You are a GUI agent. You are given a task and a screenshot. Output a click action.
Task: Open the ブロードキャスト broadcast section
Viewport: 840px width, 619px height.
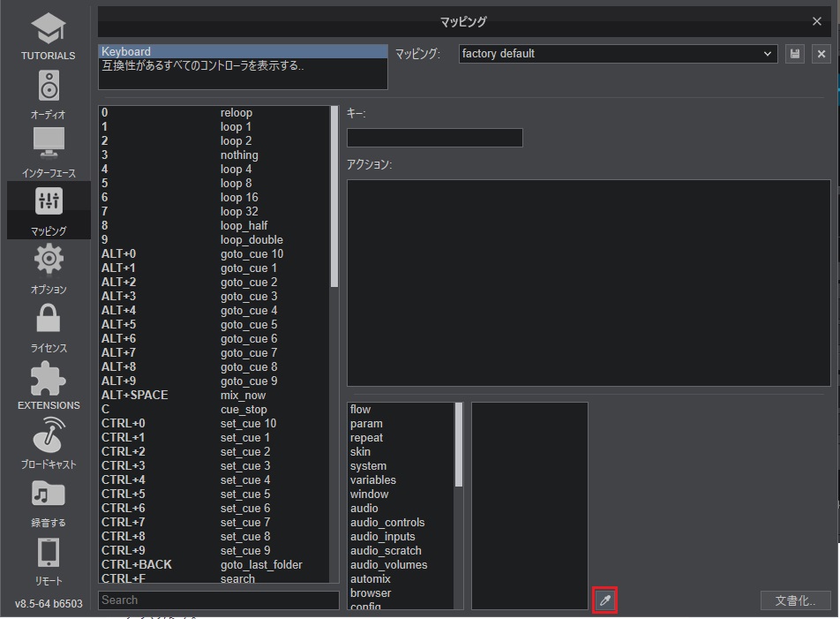coord(49,444)
